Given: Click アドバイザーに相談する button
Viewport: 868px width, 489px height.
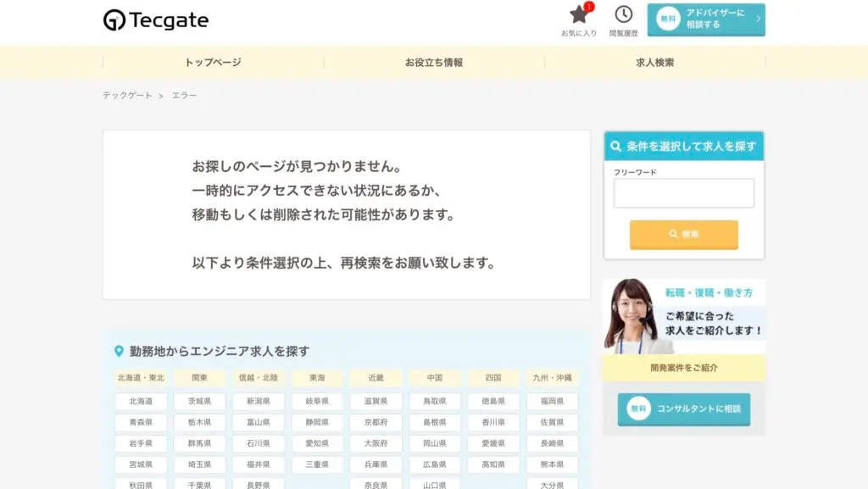Looking at the screenshot, I should [x=706, y=19].
